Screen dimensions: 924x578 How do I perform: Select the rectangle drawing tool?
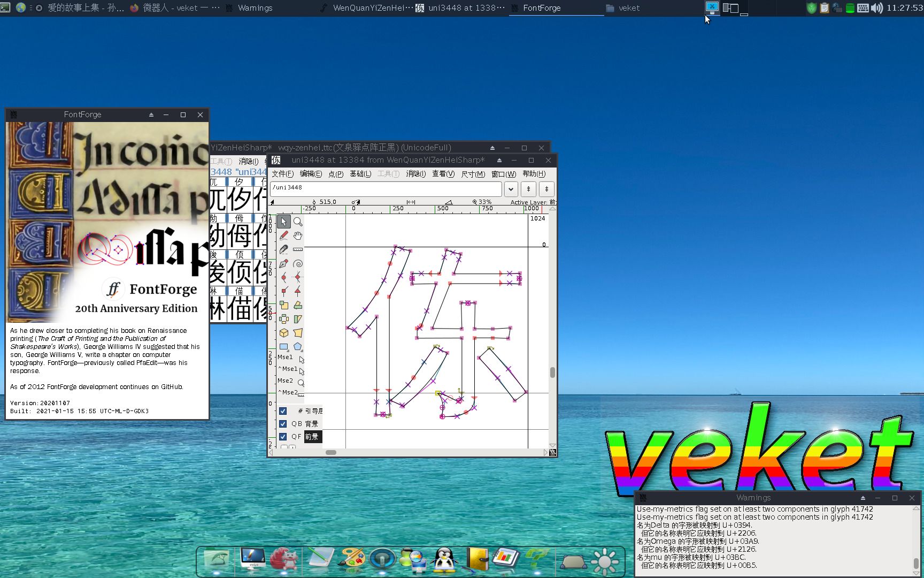[x=283, y=345]
